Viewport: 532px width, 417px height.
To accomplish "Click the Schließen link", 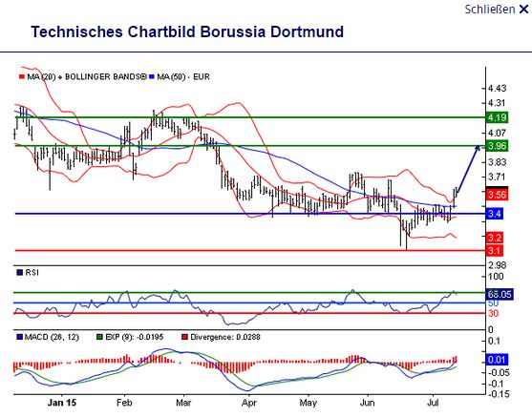I will (490, 10).
